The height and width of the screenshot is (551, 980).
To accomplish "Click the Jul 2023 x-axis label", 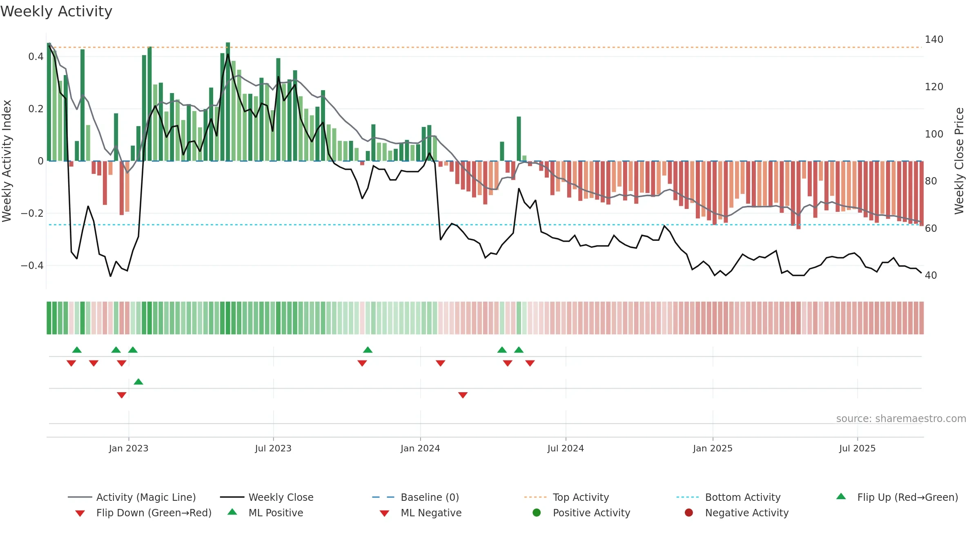I will click(273, 448).
